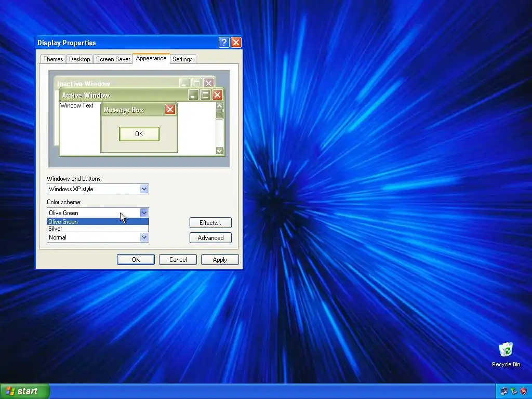Click preview scrollbar up arrow
The width and height of the screenshot is (532, 399).
point(220,106)
